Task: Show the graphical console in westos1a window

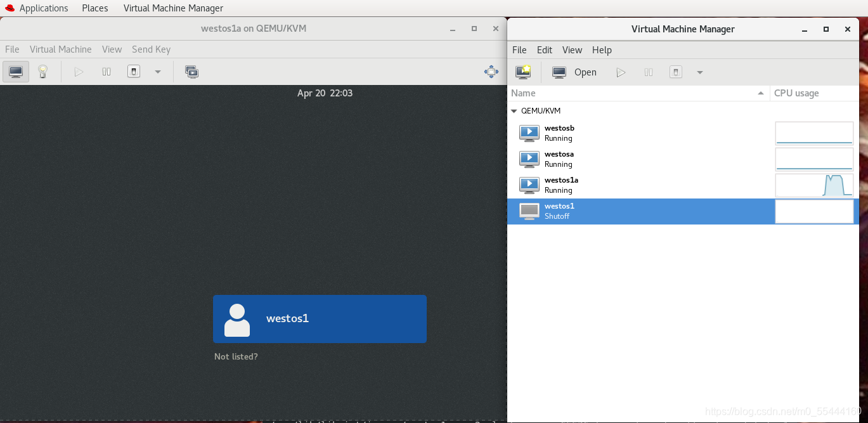Action: tap(16, 72)
